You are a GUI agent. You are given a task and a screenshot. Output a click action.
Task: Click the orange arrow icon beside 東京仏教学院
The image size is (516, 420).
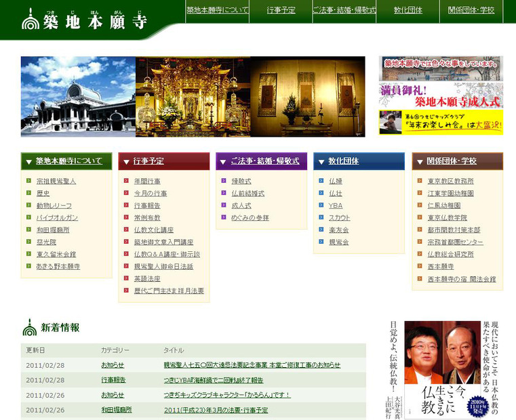(x=420, y=217)
